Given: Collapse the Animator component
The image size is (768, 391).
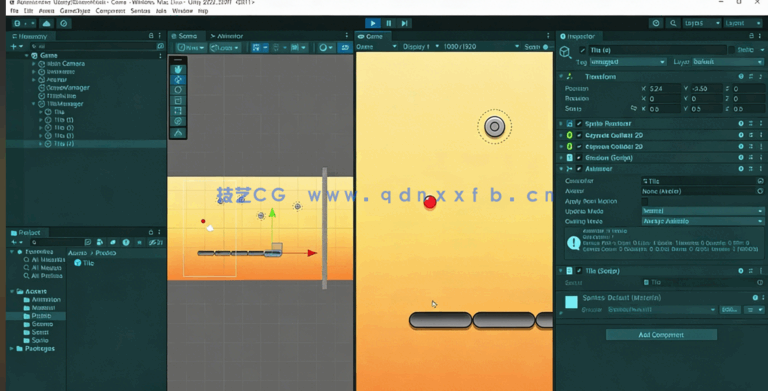Looking at the screenshot, I should click(x=561, y=169).
